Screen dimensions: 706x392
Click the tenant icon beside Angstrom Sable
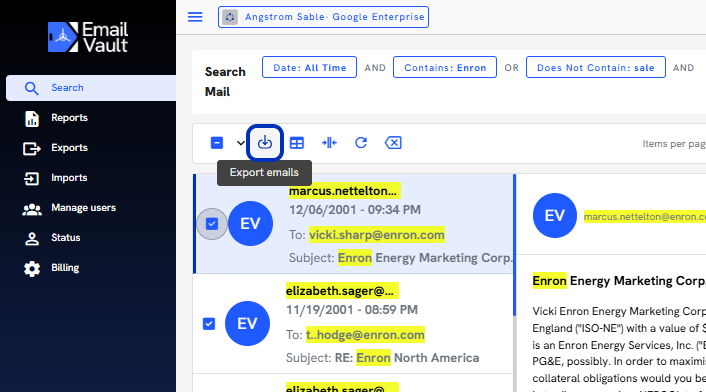click(230, 17)
